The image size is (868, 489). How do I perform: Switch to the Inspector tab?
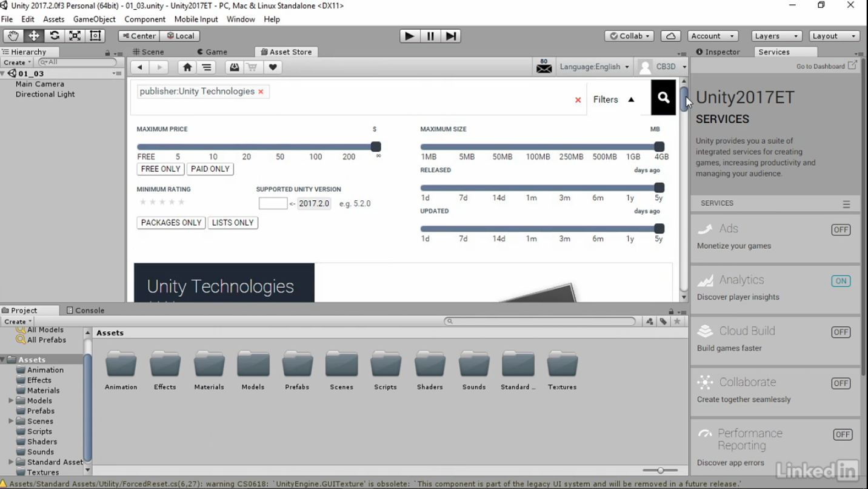coord(718,52)
